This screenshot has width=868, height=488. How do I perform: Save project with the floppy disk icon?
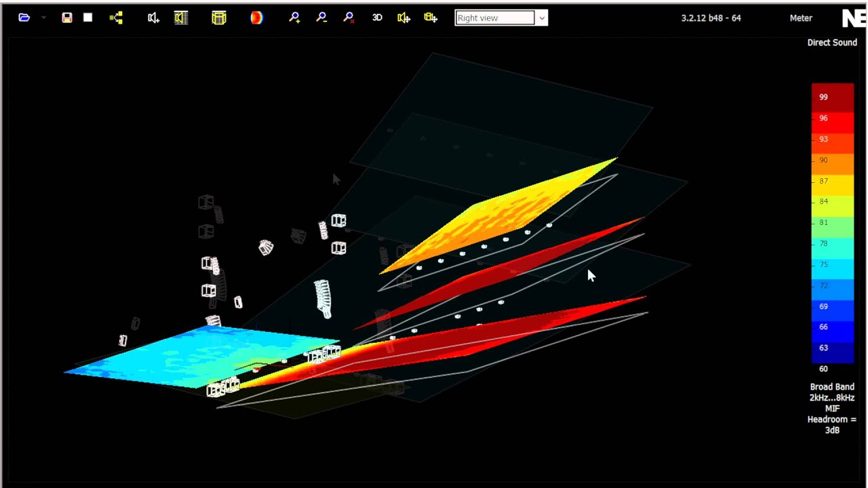67,18
